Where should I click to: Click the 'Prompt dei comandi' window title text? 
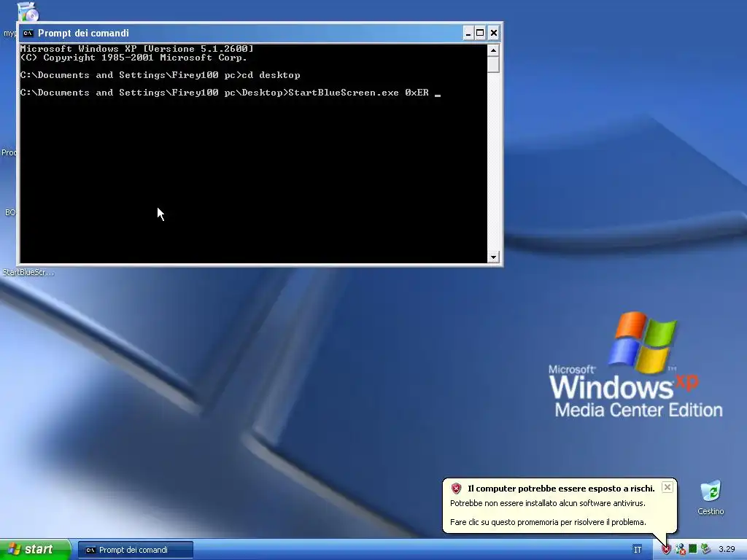[83, 33]
